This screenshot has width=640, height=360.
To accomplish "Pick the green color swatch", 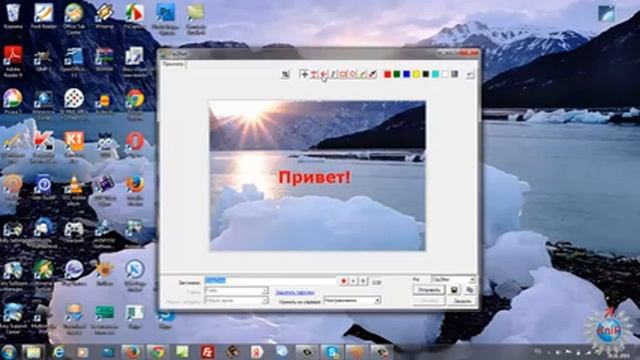I will coord(397,74).
